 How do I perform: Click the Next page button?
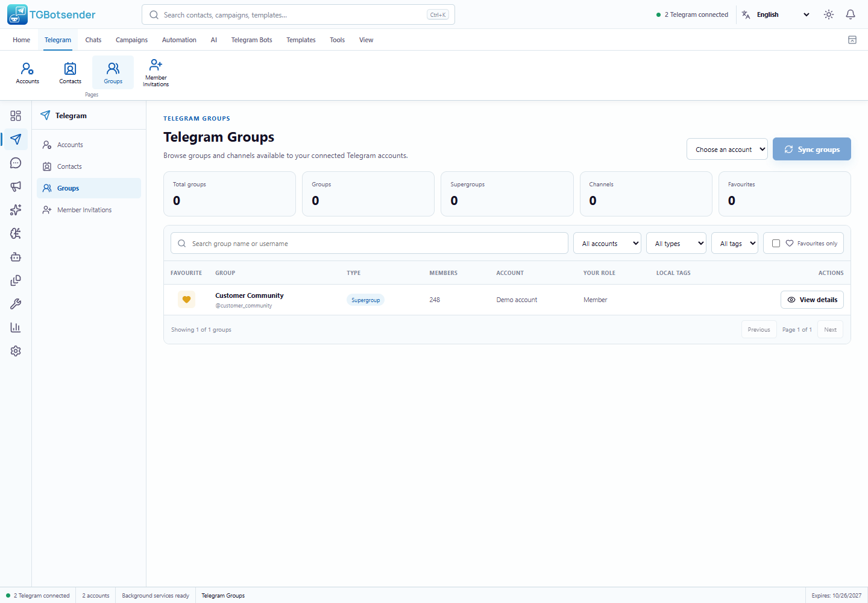click(831, 330)
